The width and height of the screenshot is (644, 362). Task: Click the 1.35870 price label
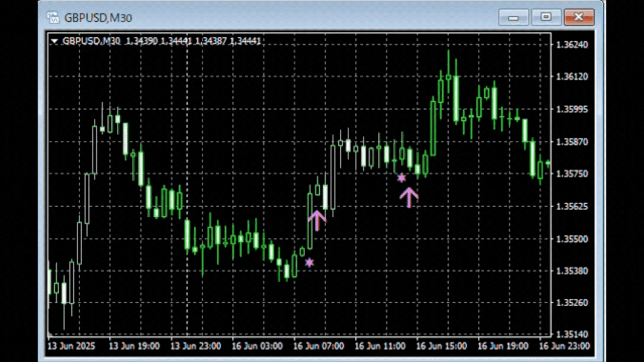571,142
